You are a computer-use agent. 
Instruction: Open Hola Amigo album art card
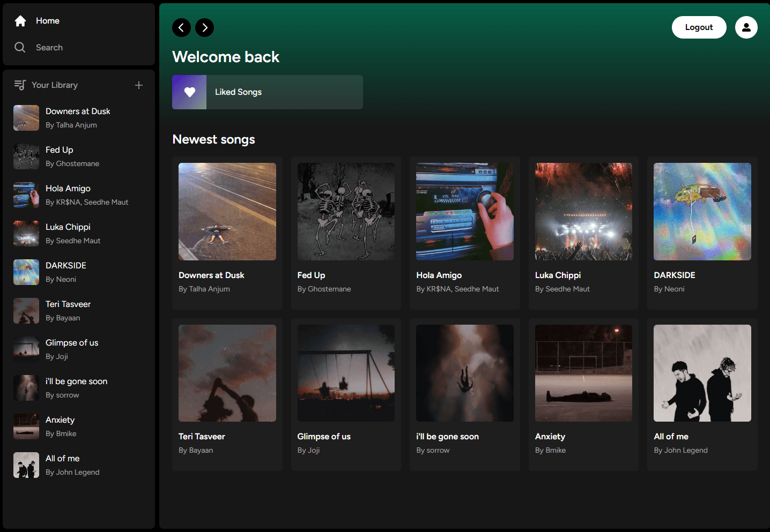465,212
